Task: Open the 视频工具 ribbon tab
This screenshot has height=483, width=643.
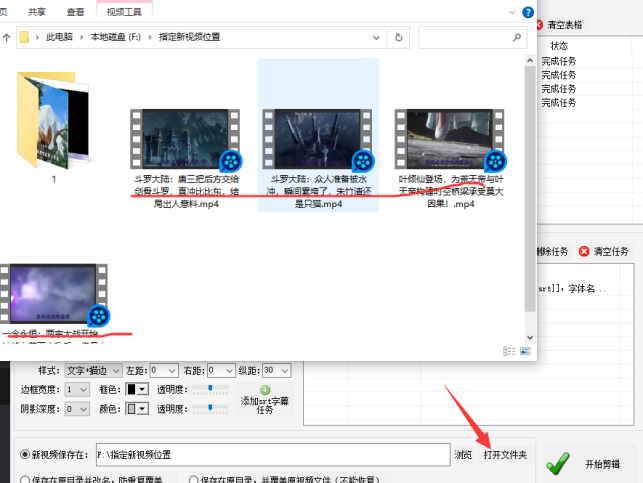Action: tap(124, 12)
